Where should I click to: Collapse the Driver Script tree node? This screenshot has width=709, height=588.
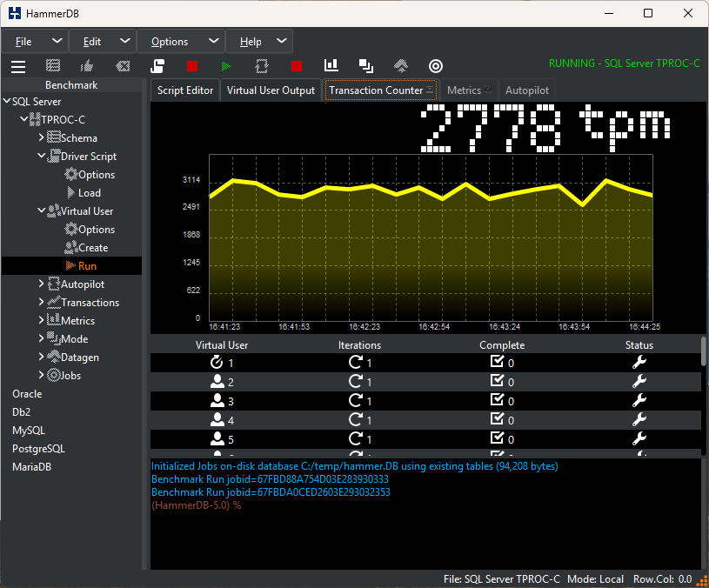tap(41, 156)
